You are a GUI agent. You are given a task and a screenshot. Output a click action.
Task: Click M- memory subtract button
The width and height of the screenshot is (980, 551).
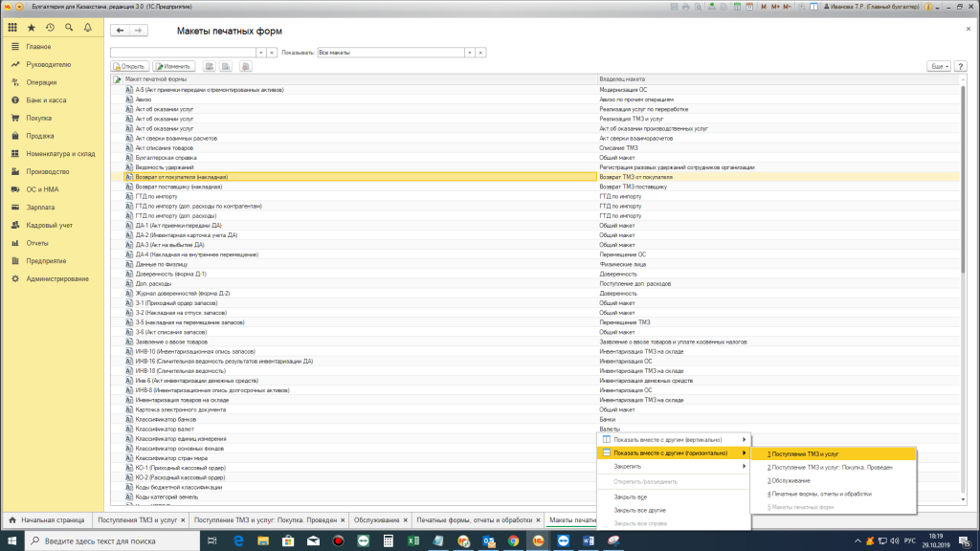pos(787,7)
